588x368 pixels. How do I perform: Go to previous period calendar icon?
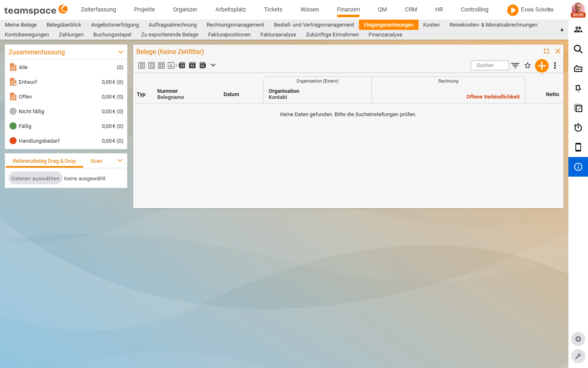182,65
